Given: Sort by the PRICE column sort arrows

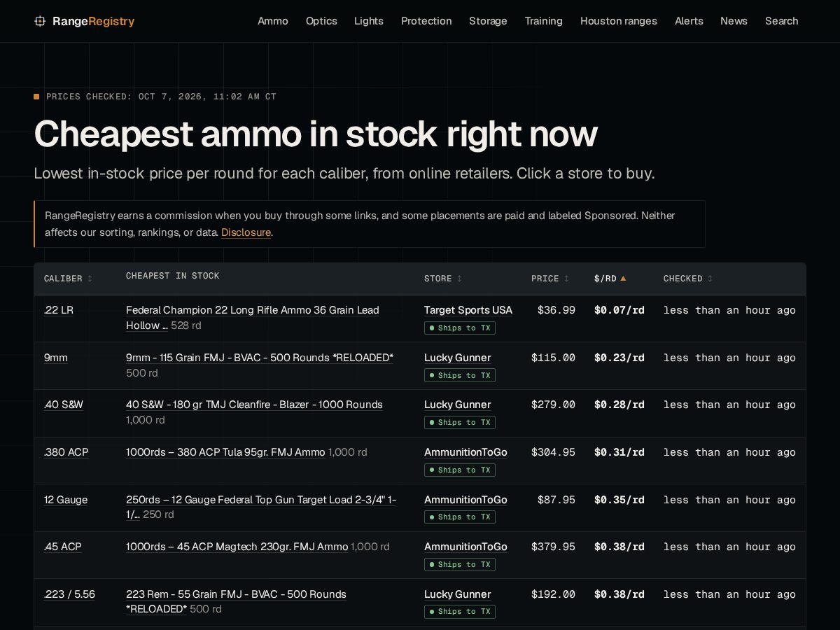Looking at the screenshot, I should pyautogui.click(x=566, y=279).
